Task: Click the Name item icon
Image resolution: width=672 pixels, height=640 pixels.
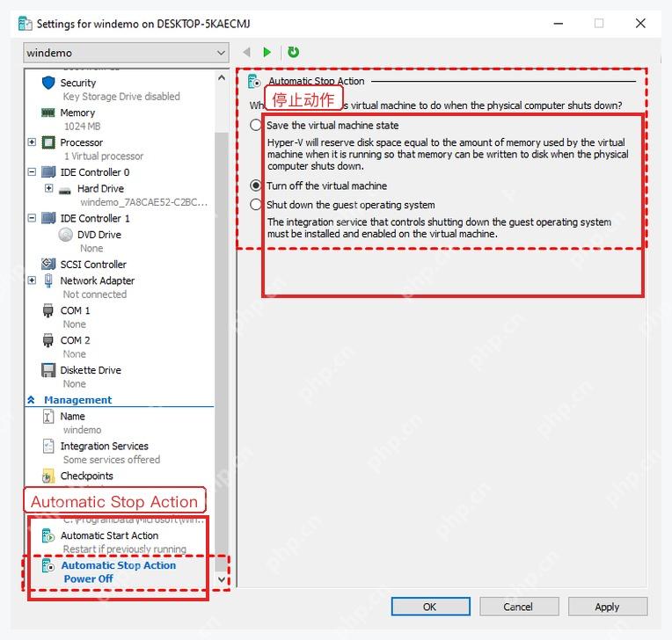Action: [48, 417]
